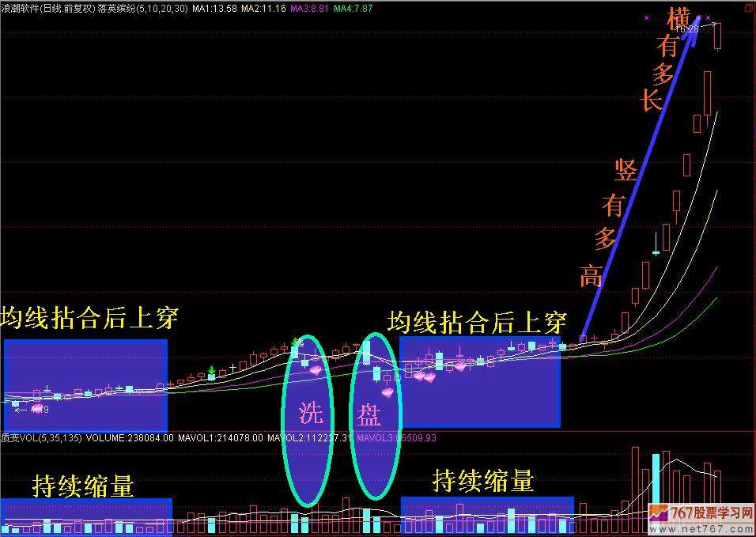
Task: Click the 洗 character in the first oval
Action: (x=308, y=413)
